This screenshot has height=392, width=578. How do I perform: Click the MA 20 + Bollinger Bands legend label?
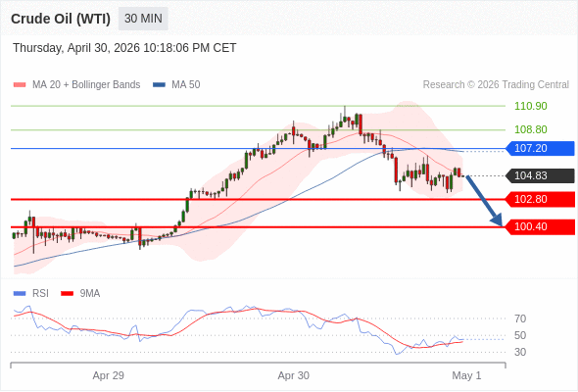pos(86,85)
